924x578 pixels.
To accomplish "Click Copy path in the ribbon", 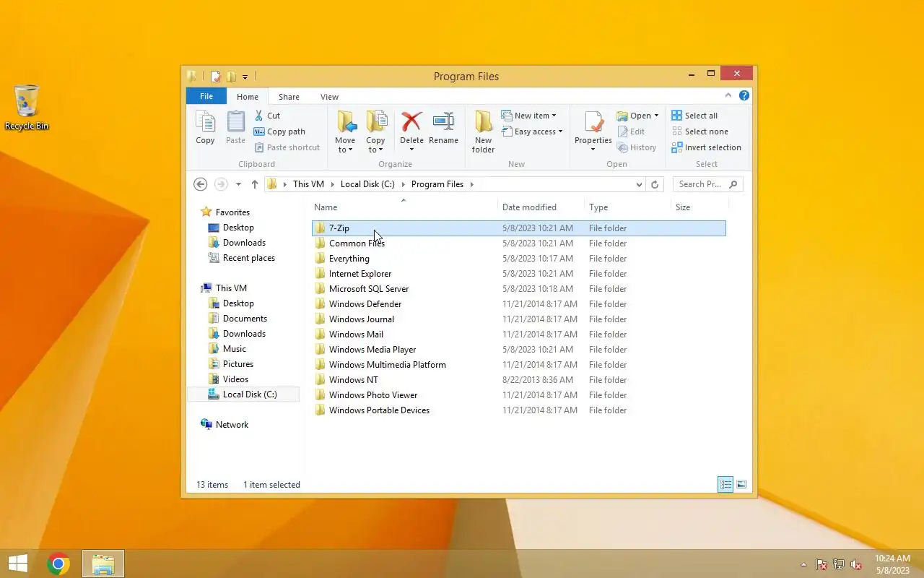I will [279, 131].
